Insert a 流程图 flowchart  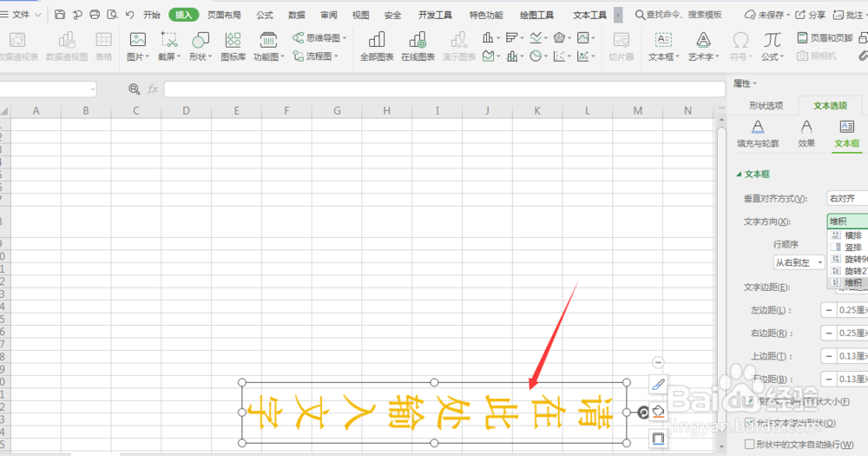[x=316, y=56]
